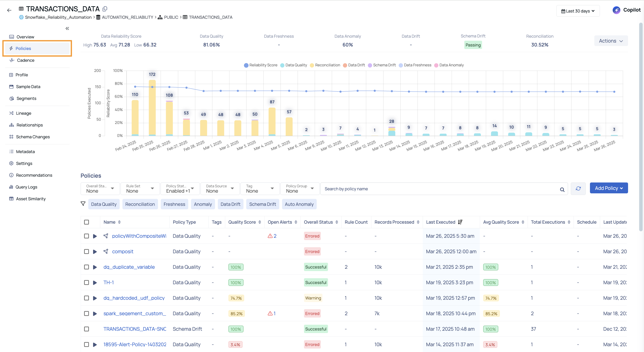
Task: Run the dq_duplicate_variable policy
Action: [95, 267]
